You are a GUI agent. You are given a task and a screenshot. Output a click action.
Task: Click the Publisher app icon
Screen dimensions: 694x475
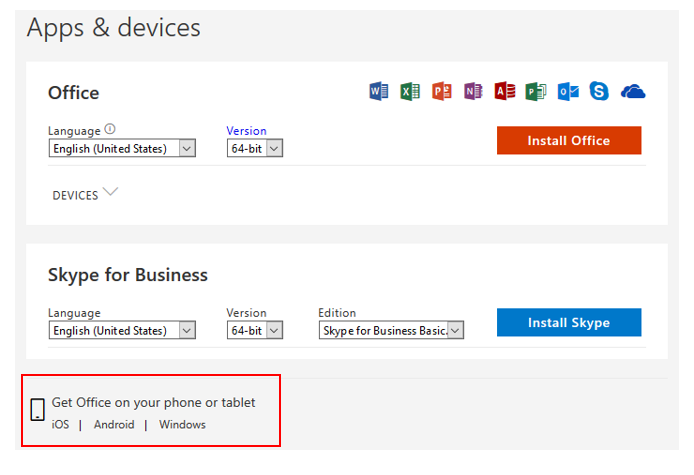pos(536,91)
